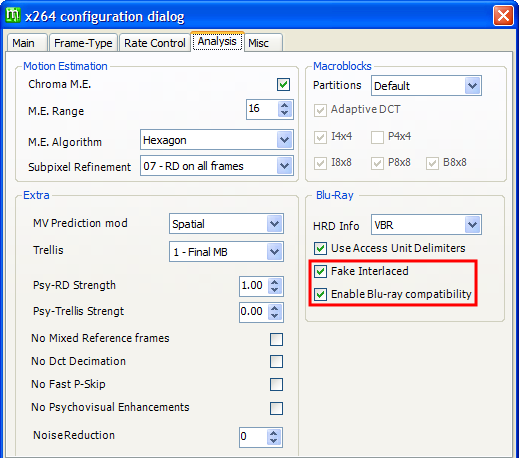Image resolution: width=519 pixels, height=458 pixels.
Task: Click the x264 dialog title bar icon
Action: (13, 15)
